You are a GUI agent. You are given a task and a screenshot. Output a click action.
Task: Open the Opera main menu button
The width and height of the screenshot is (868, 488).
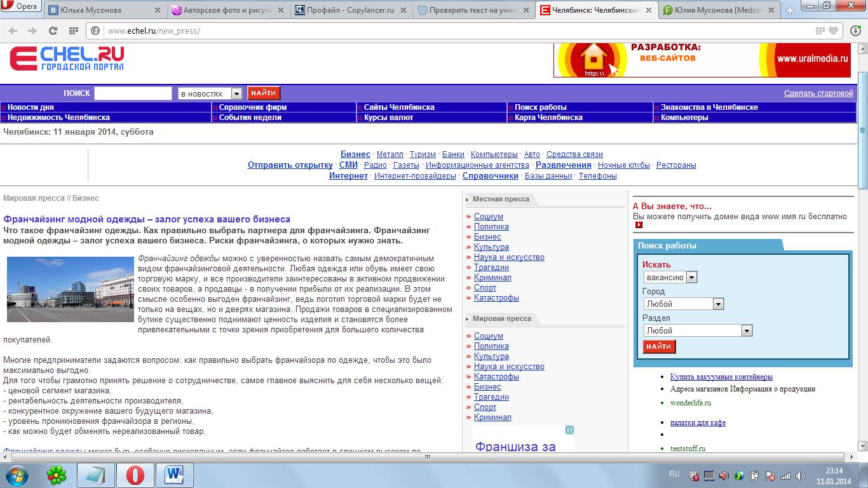pos(21,7)
